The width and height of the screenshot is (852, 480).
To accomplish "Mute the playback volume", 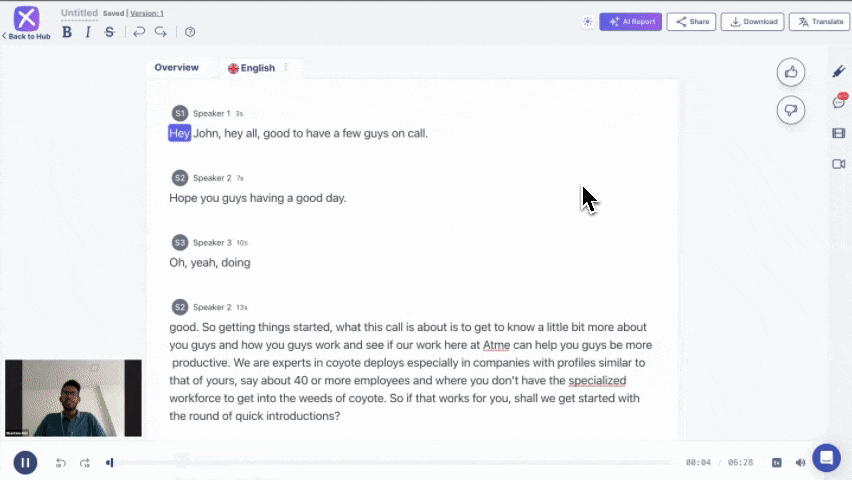I will (x=800, y=463).
